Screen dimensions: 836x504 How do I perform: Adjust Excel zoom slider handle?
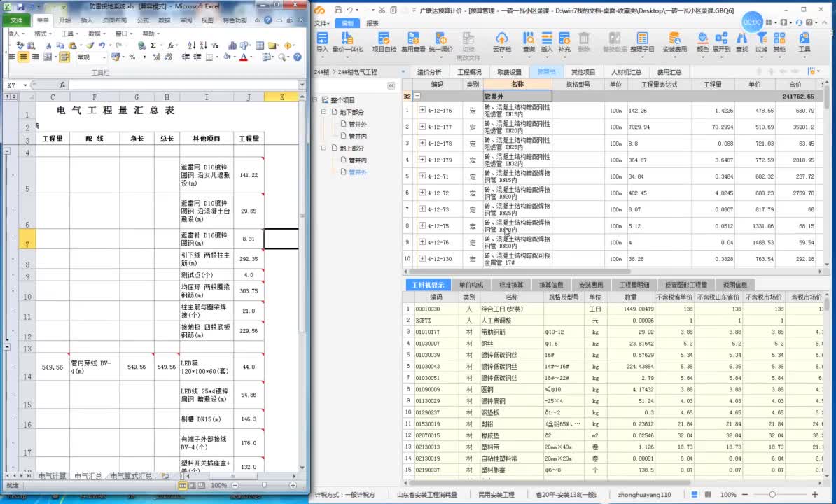point(264,485)
